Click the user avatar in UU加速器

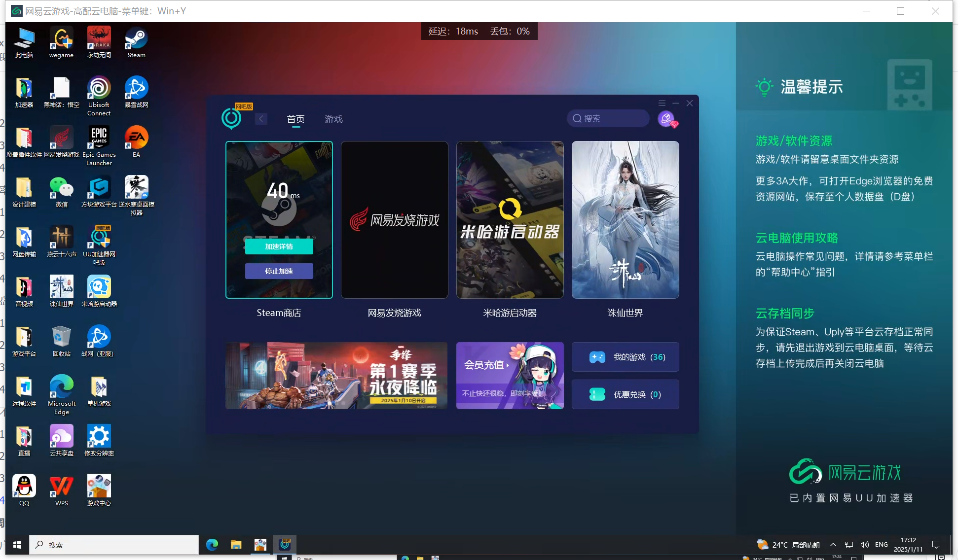(x=666, y=118)
